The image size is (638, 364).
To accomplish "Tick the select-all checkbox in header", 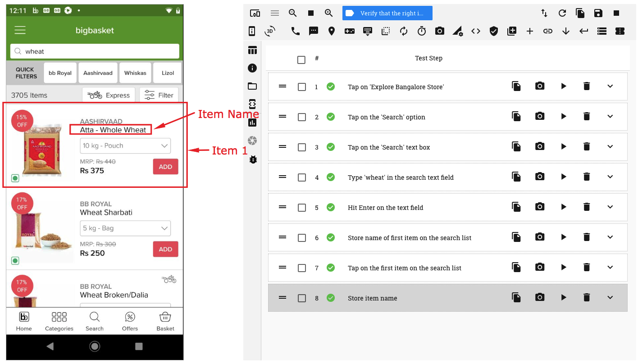I will coord(301,60).
